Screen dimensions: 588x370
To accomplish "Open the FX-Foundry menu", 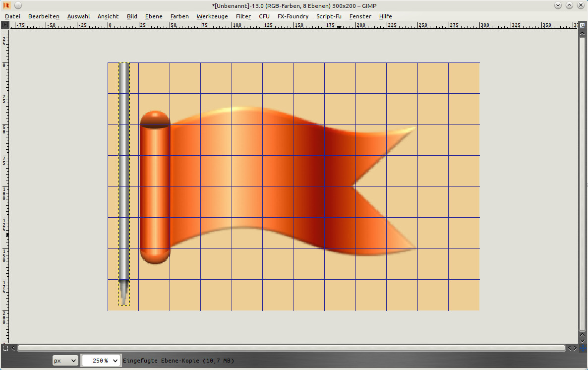I will click(293, 16).
